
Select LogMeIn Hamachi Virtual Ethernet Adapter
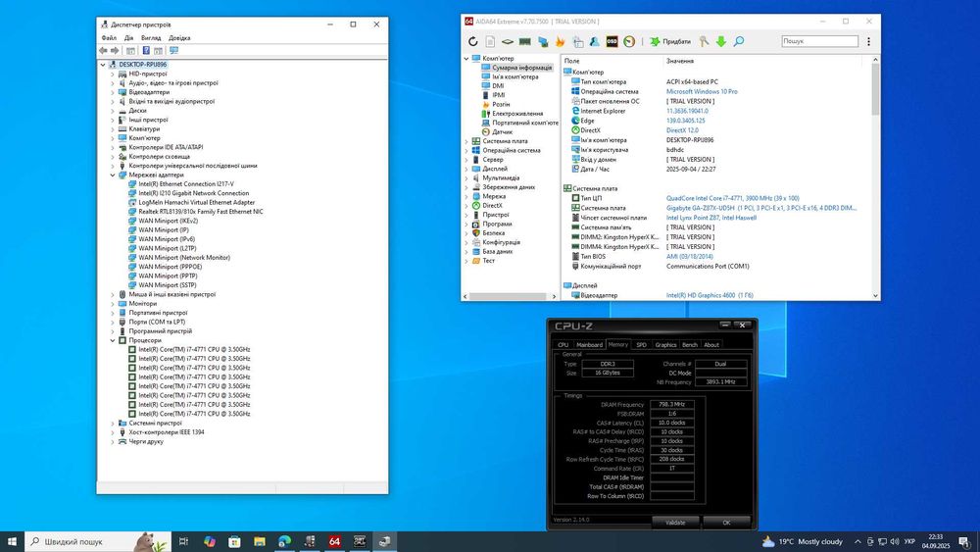pyautogui.click(x=196, y=203)
